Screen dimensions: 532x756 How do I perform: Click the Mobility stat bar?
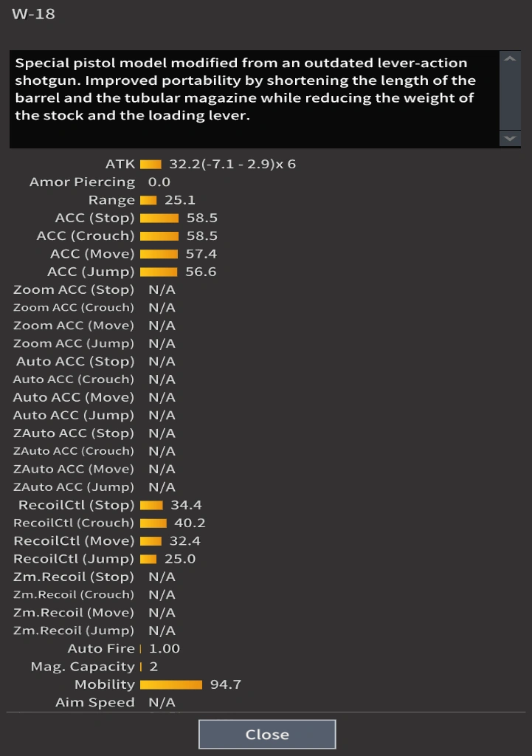coord(171,684)
